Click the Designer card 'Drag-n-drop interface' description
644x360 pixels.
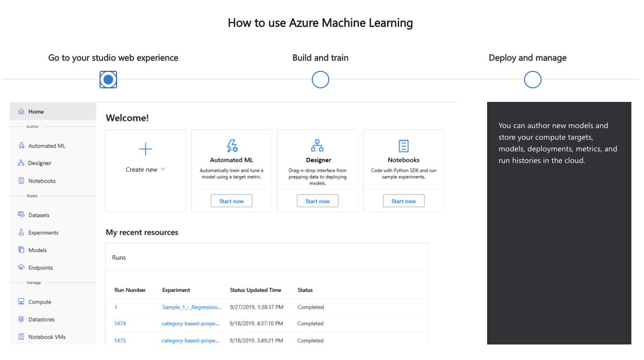tap(318, 177)
